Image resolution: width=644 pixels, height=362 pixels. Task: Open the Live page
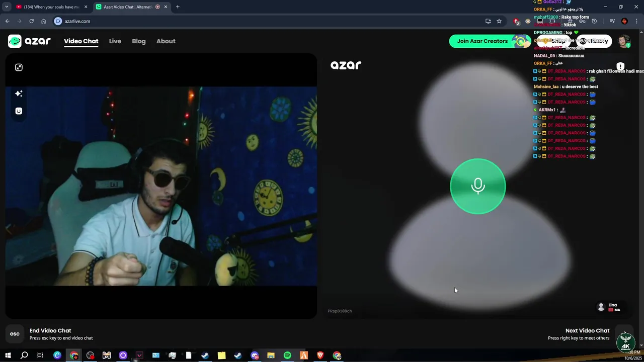(x=115, y=41)
